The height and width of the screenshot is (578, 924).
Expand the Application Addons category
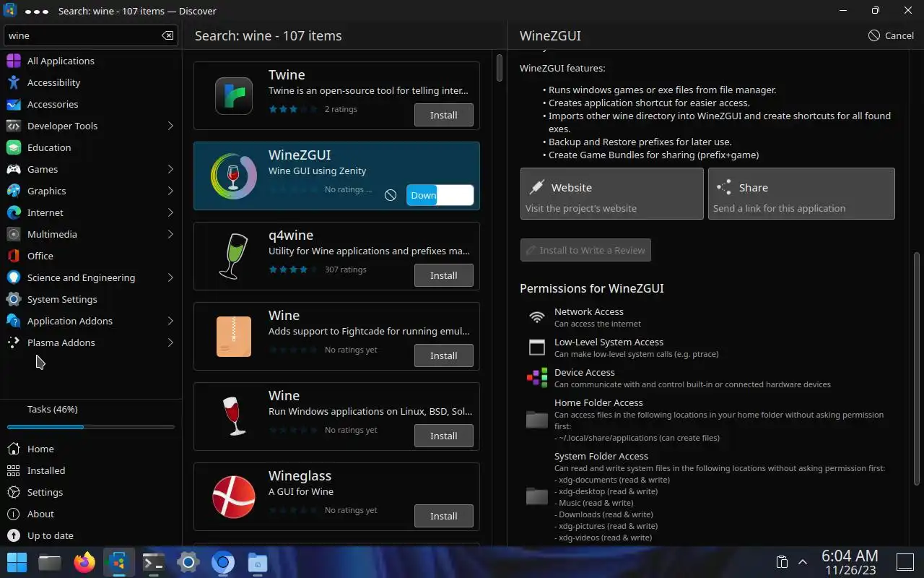tap(170, 321)
